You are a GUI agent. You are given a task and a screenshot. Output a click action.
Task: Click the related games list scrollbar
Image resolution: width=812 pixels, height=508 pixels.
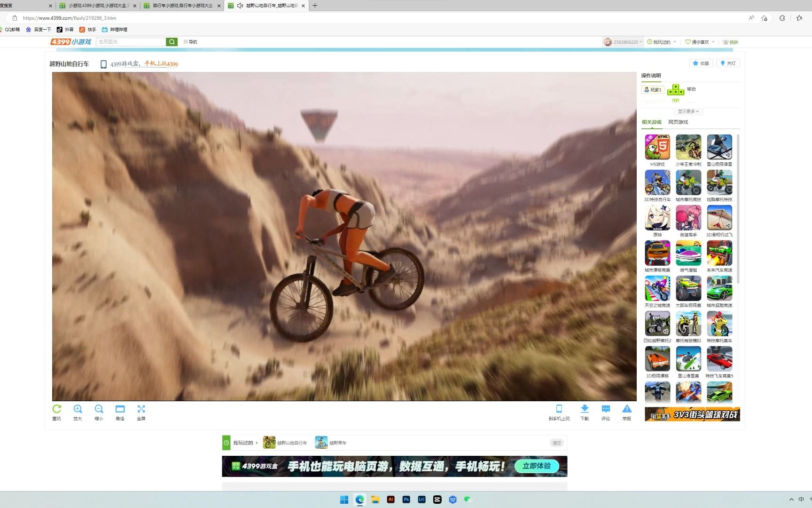738,209
